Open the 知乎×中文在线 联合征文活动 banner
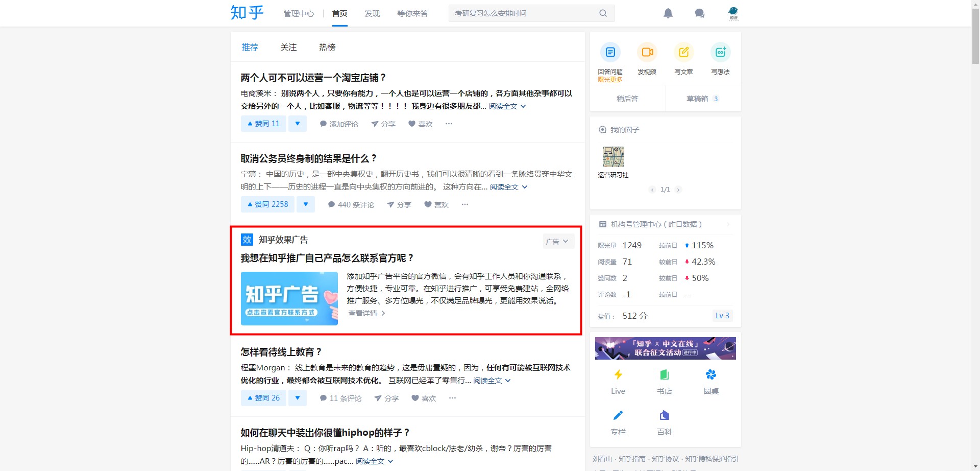 (x=666, y=348)
